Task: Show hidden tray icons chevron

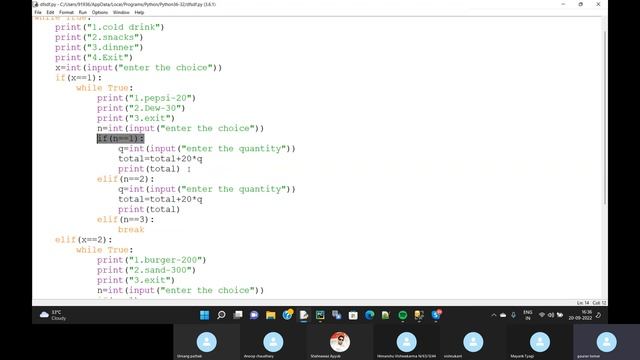Action: (x=494, y=315)
